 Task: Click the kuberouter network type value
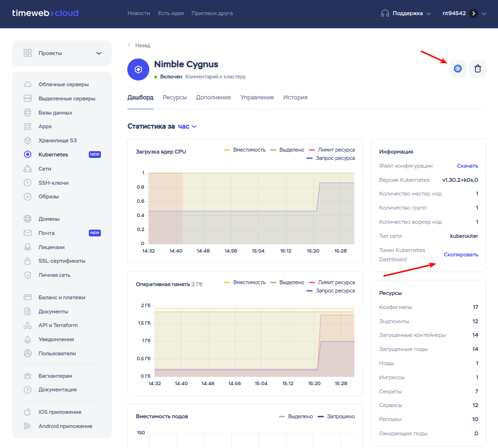[x=464, y=236]
